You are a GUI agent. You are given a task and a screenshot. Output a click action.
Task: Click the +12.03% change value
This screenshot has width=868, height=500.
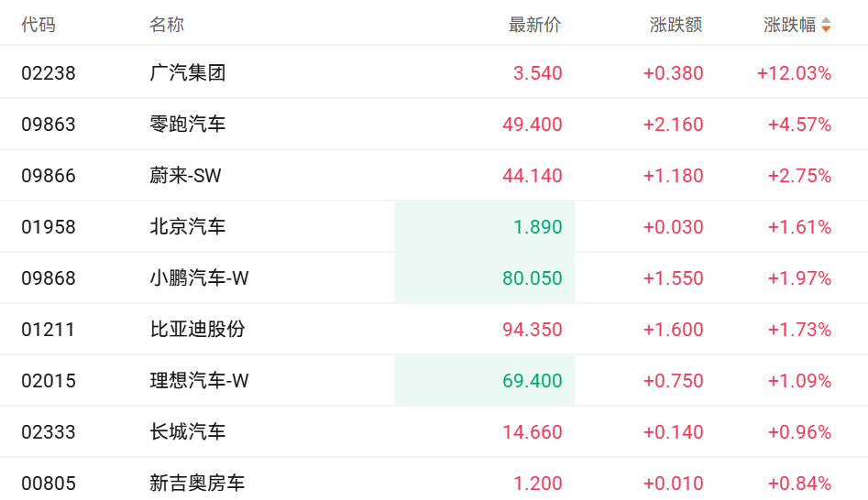click(794, 73)
